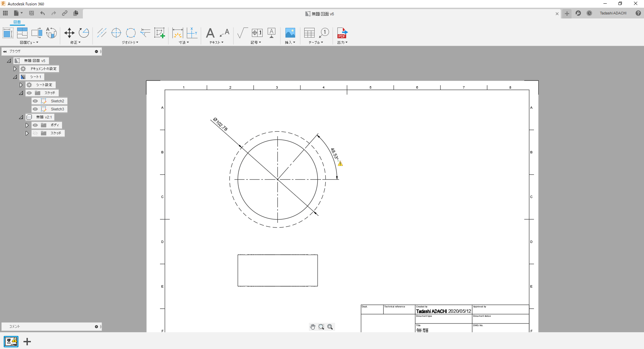
Task: Show the hidden スケッチ folder under 無題 v2:1
Action: pos(35,133)
